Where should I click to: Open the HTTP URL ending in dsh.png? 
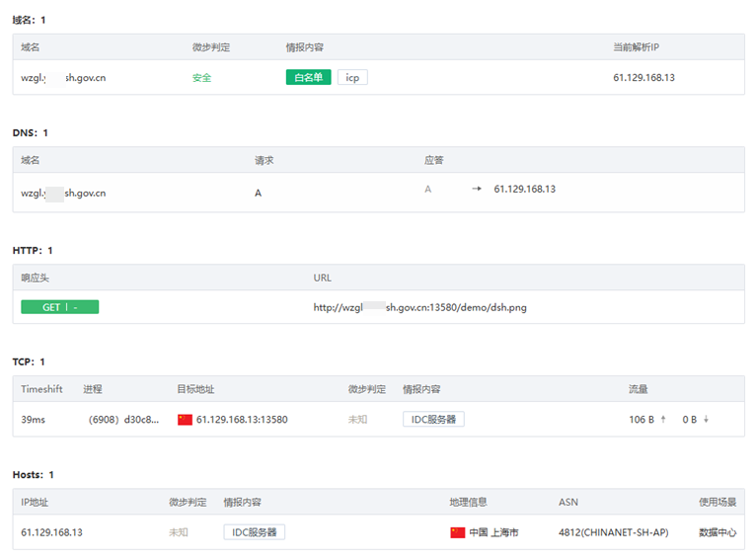(x=419, y=307)
